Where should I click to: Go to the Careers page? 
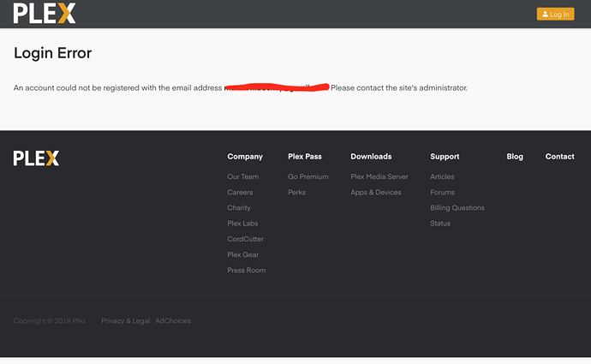[x=240, y=193]
